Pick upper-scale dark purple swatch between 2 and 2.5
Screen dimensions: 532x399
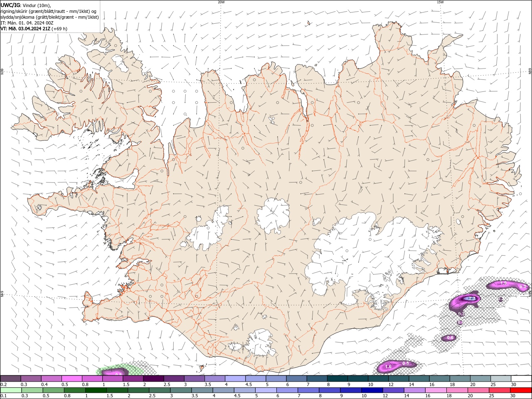[153, 379]
